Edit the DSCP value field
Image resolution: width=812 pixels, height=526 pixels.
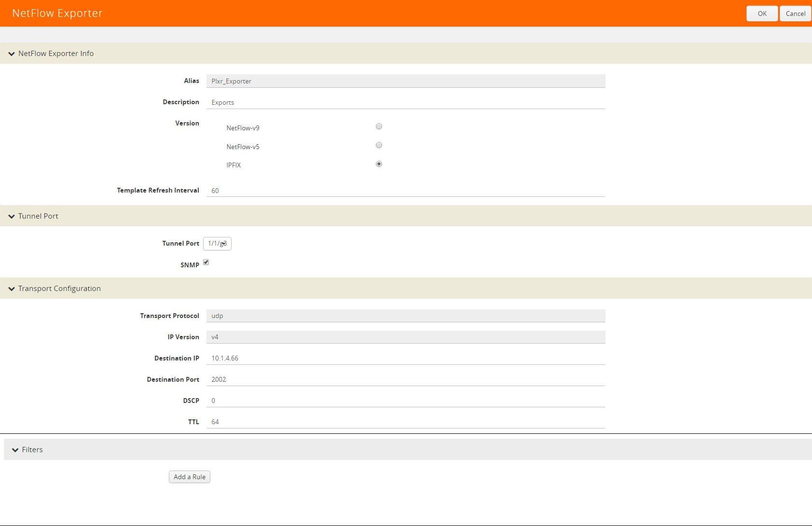[x=406, y=401]
